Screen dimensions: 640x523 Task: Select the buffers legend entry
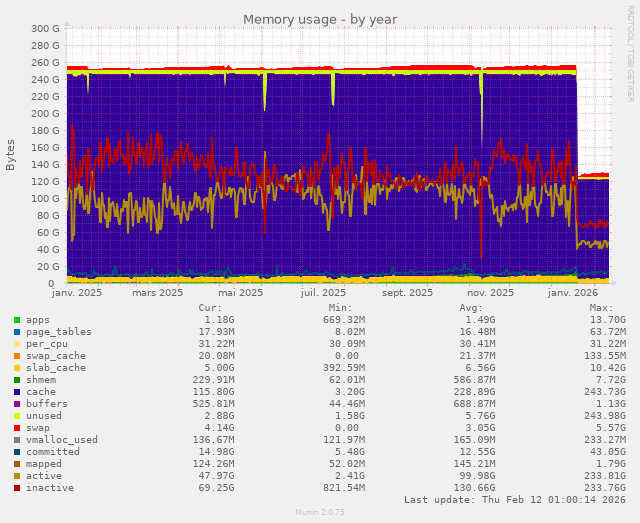46,404
